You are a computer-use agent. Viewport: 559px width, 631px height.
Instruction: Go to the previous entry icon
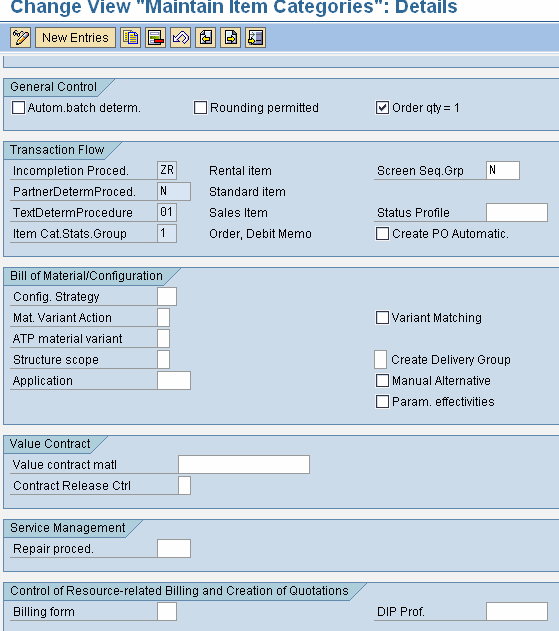[206, 38]
